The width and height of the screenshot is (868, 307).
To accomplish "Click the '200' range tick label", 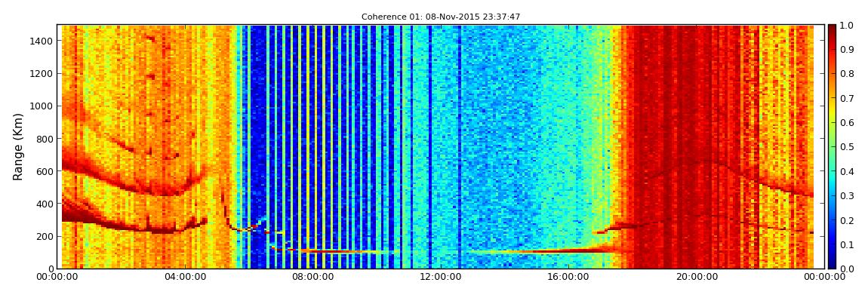I will [x=45, y=237].
